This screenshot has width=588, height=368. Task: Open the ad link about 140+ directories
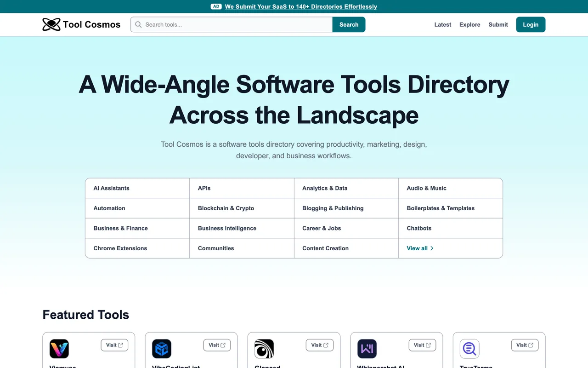301,6
